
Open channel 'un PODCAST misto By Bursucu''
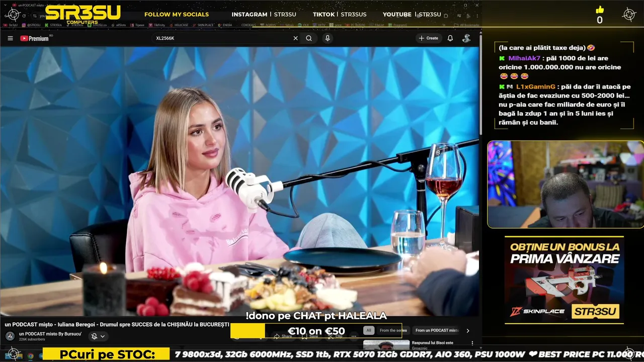(50, 334)
